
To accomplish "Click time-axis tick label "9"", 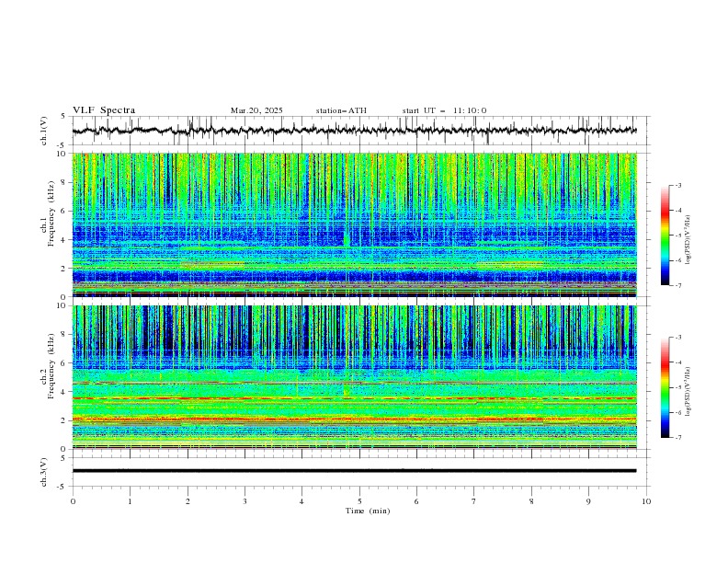I will pos(588,501).
